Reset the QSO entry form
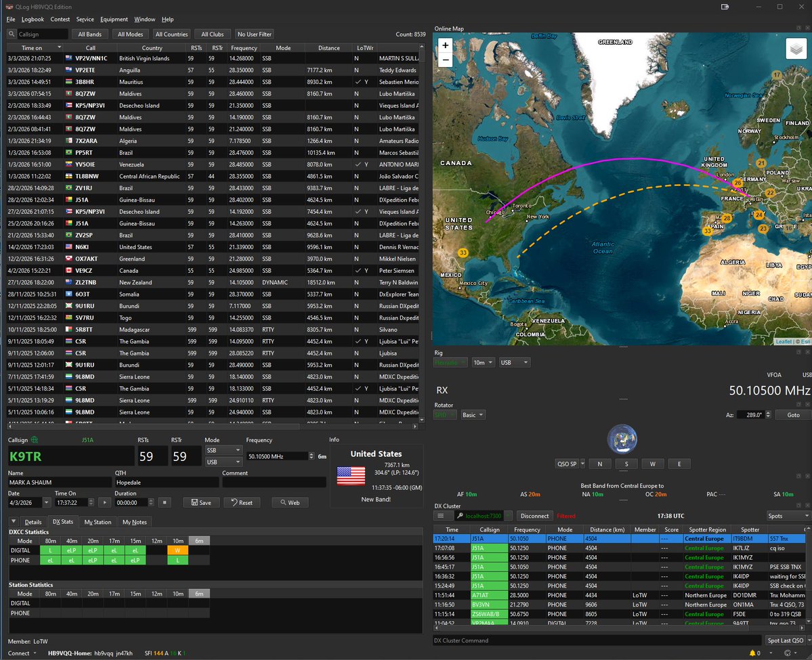 pyautogui.click(x=242, y=502)
